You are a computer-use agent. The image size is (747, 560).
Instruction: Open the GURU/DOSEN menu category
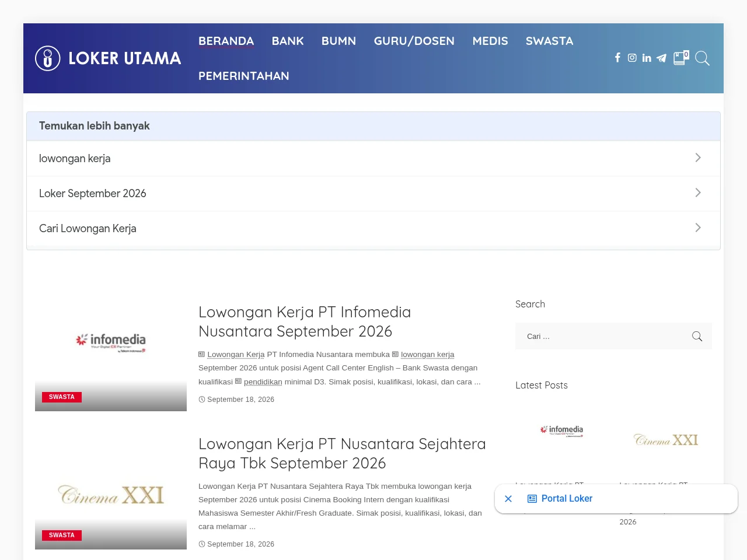(x=414, y=41)
